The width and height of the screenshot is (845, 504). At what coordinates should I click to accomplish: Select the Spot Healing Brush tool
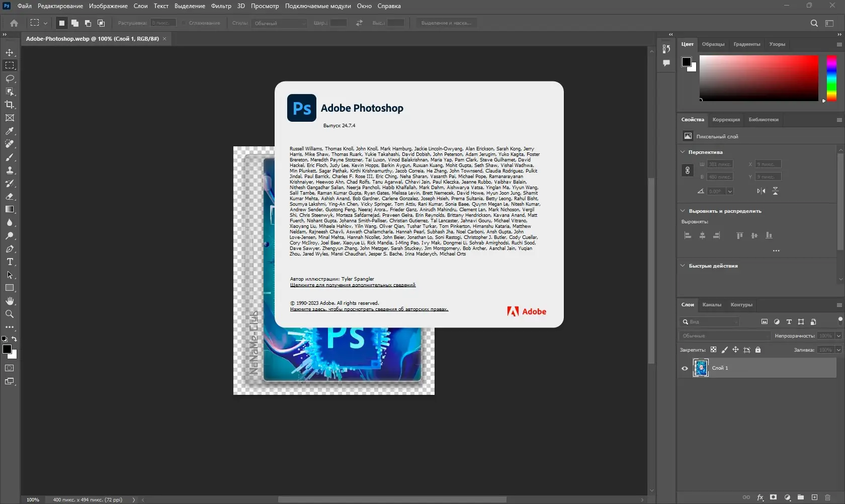click(x=10, y=144)
